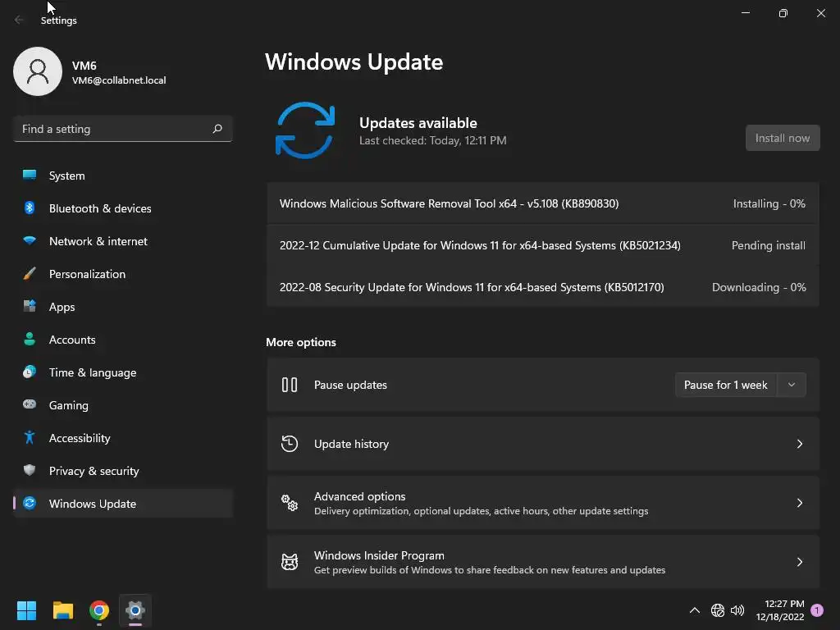Click the Pause for 1 week button
840x630 pixels.
726,385
